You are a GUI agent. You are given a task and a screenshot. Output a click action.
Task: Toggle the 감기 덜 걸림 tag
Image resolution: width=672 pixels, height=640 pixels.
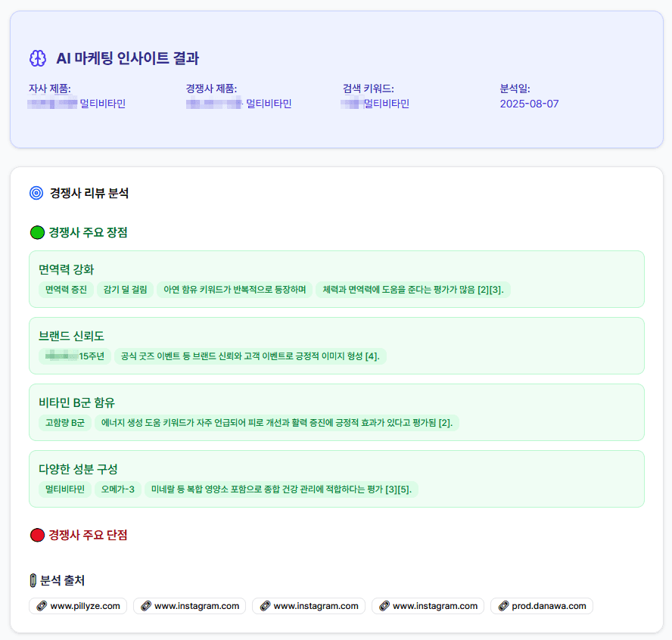(x=125, y=290)
